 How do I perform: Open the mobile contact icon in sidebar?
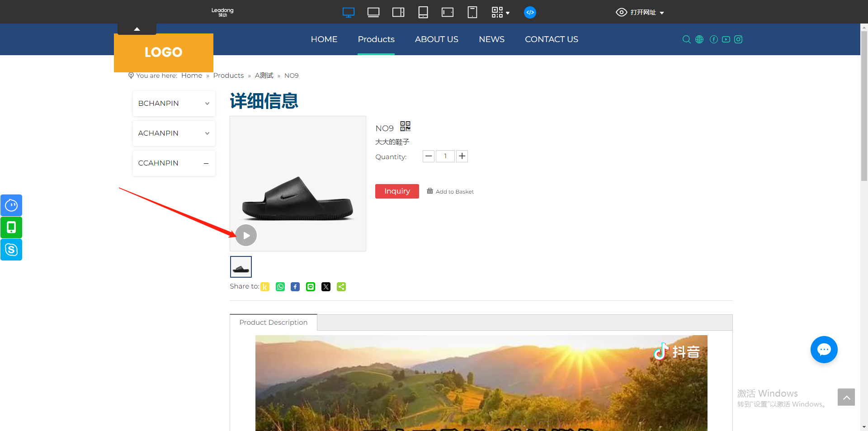11,227
